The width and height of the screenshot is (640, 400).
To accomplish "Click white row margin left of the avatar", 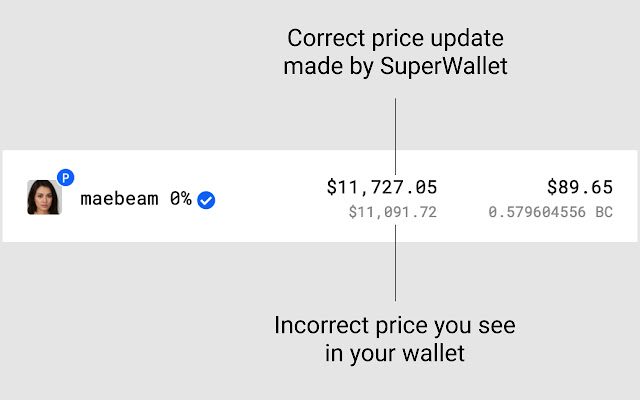I will (13, 198).
